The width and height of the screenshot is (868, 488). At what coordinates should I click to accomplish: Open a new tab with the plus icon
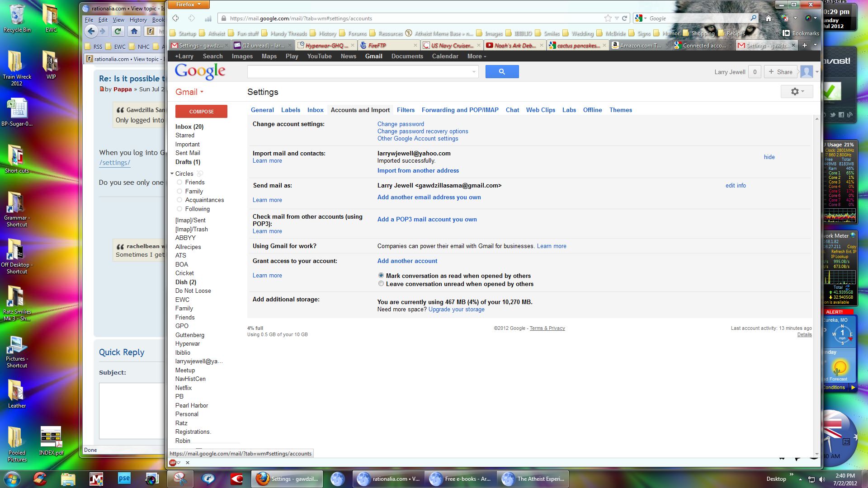[804, 45]
